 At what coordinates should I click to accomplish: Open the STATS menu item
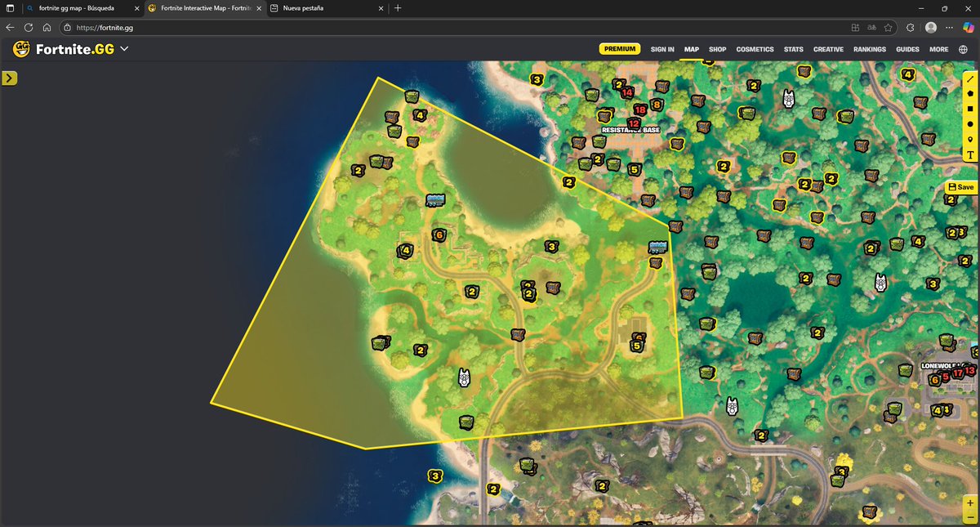[793, 49]
